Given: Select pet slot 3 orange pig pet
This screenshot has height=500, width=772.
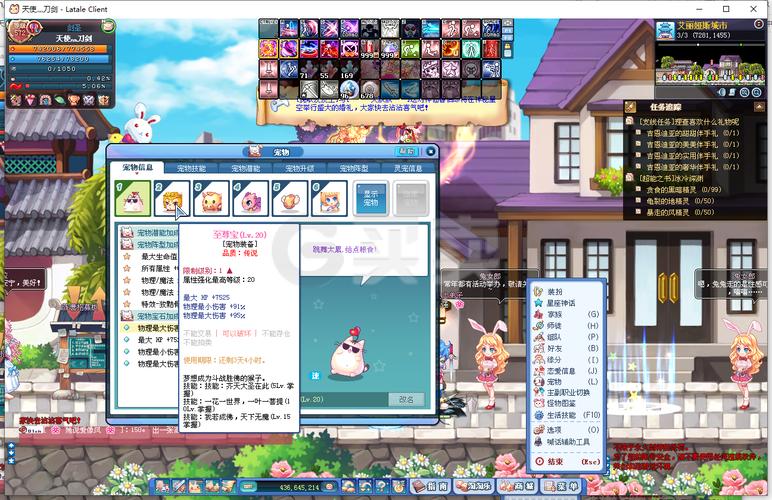Looking at the screenshot, I should tap(211, 198).
